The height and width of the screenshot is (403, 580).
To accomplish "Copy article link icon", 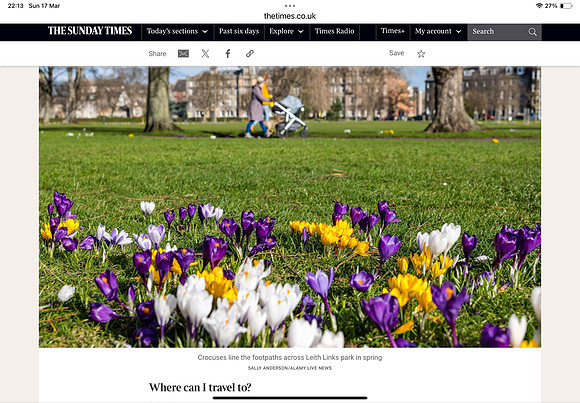I will coord(250,54).
